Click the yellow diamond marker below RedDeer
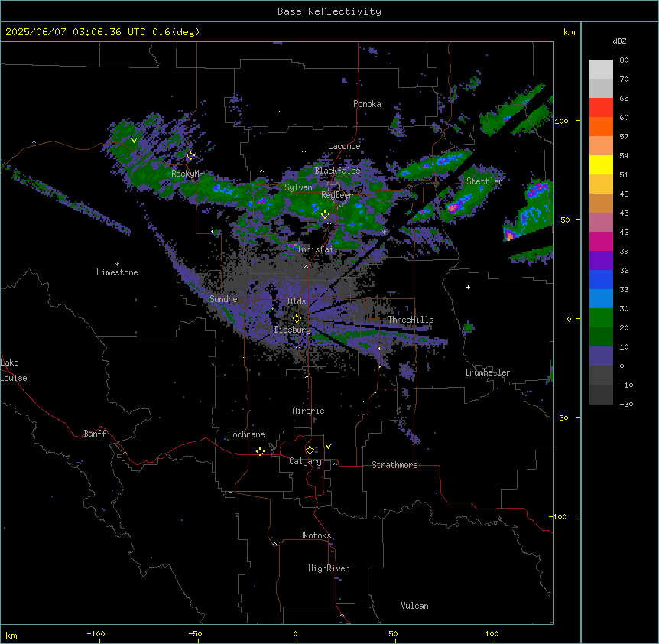This screenshot has height=644, width=659. coord(325,215)
